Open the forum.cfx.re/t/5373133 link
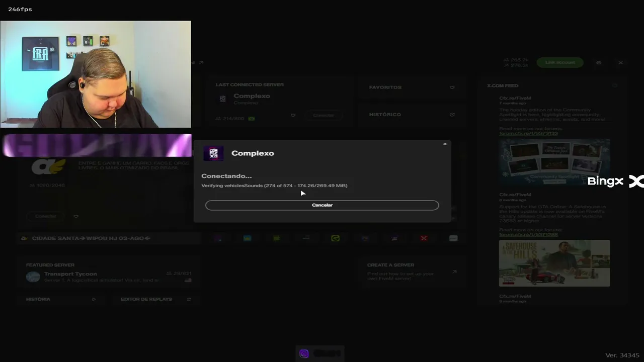This screenshot has width=644, height=362. pyautogui.click(x=528, y=134)
